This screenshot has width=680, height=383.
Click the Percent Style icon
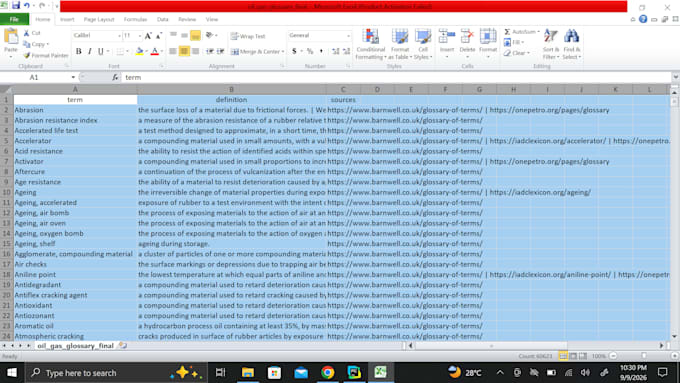[x=310, y=51]
